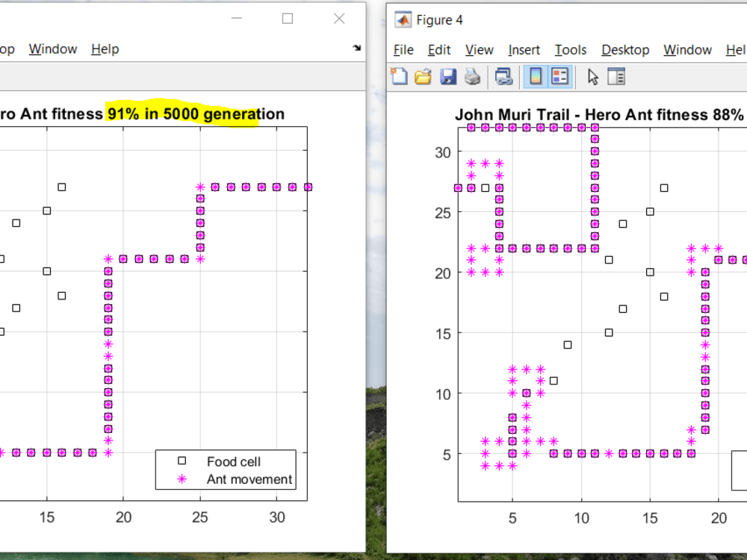The image size is (747, 560).
Task: Maximize the left figure window
Action: 288,18
